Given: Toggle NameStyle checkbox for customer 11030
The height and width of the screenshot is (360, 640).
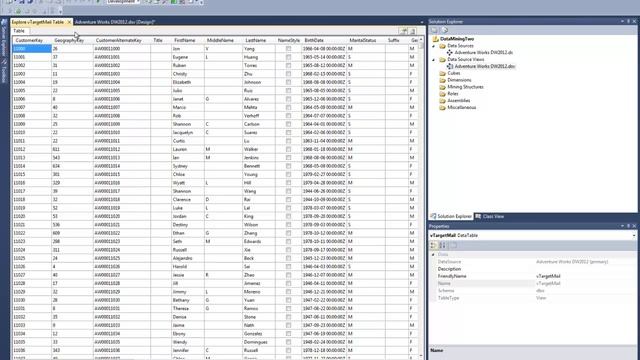Looking at the screenshot, I should point(289,300).
